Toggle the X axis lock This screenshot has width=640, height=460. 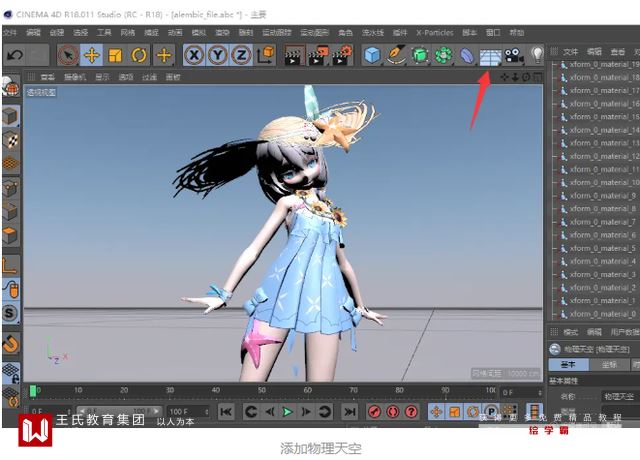click(194, 55)
